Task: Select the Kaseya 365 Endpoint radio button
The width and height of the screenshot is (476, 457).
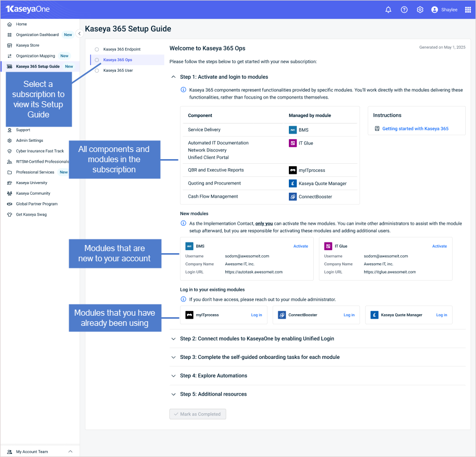Action: pos(97,49)
